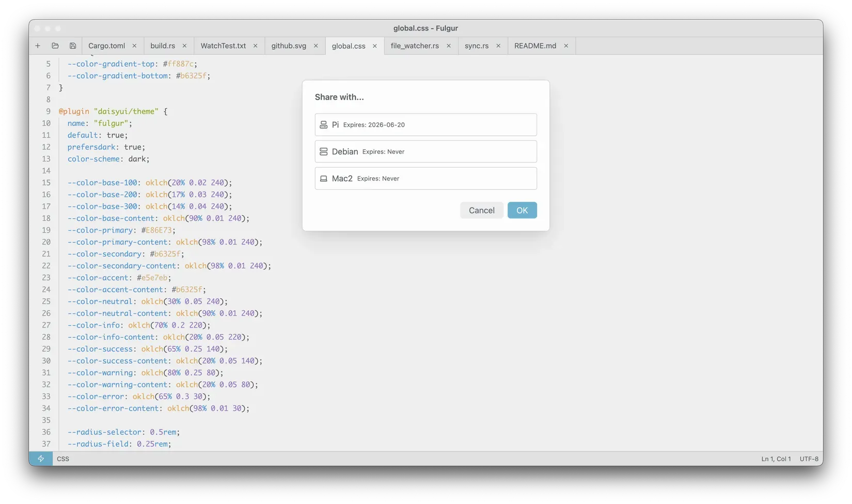Open the README.md tab
852x504 pixels.
[x=535, y=45]
